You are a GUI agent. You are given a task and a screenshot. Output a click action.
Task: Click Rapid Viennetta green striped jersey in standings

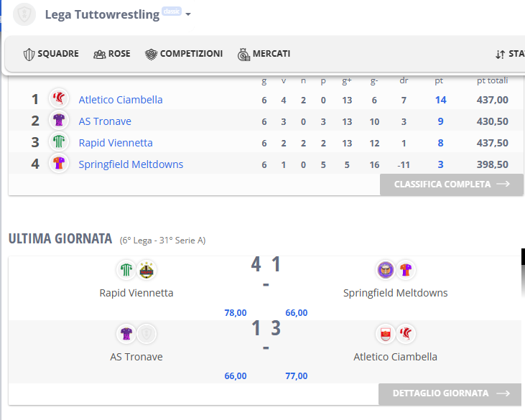coord(59,141)
